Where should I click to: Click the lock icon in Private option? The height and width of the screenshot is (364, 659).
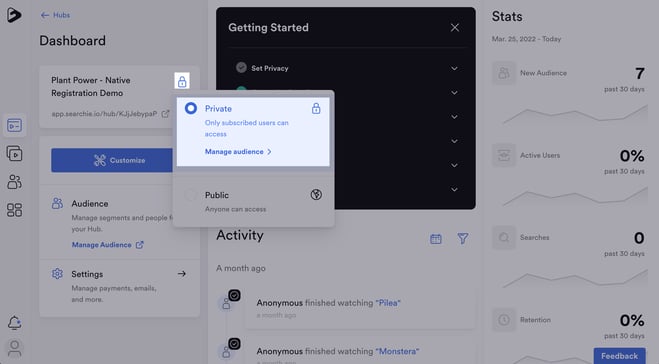pyautogui.click(x=316, y=108)
